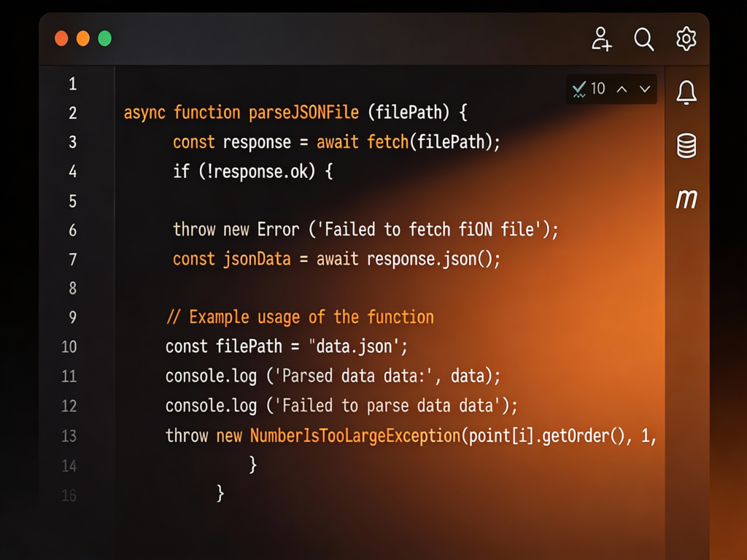Open settings via the gear icon
The width and height of the screenshot is (747, 560).
[x=686, y=39]
